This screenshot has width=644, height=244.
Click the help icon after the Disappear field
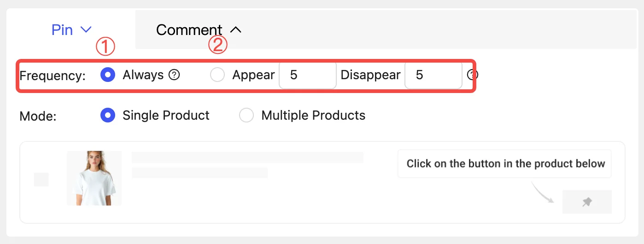473,75
